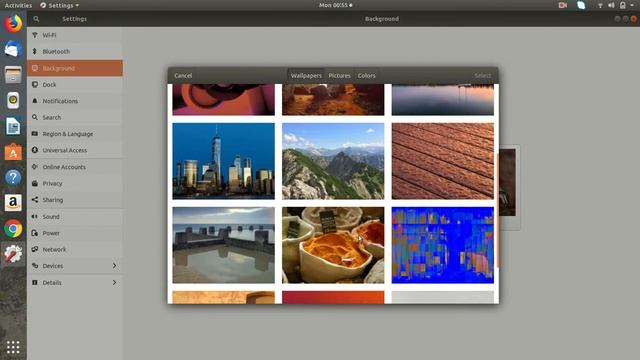Choose the mountain landscape wallpaper
The height and width of the screenshot is (360, 640).
333,161
